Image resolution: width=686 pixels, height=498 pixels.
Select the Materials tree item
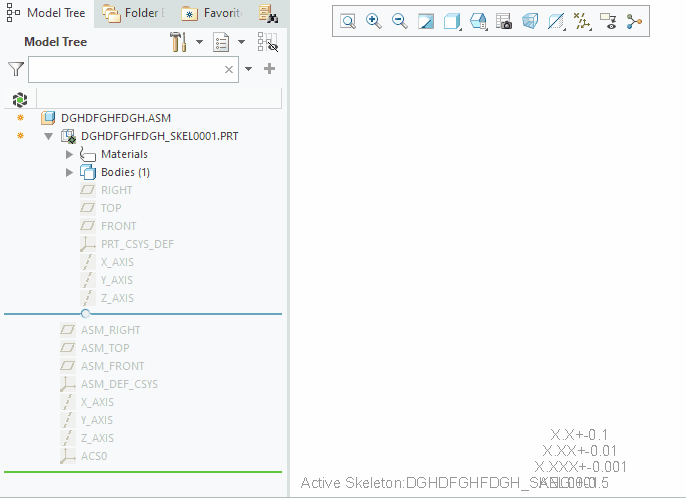pos(124,154)
